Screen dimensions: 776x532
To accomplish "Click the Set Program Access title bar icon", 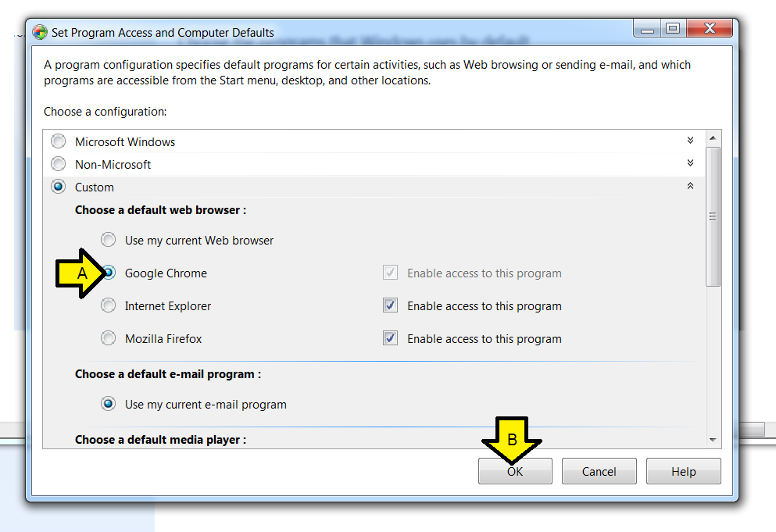I will (x=40, y=32).
